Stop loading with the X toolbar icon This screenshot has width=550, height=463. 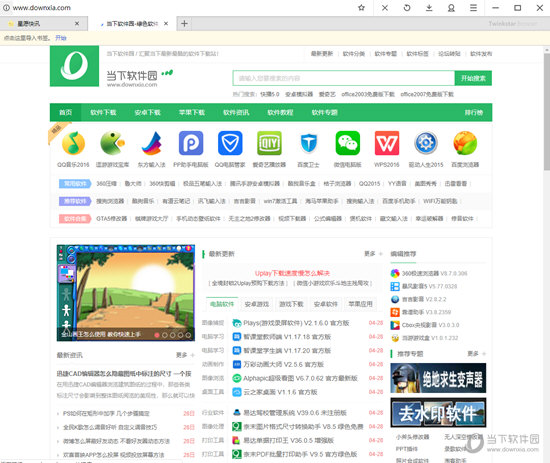pos(385,8)
